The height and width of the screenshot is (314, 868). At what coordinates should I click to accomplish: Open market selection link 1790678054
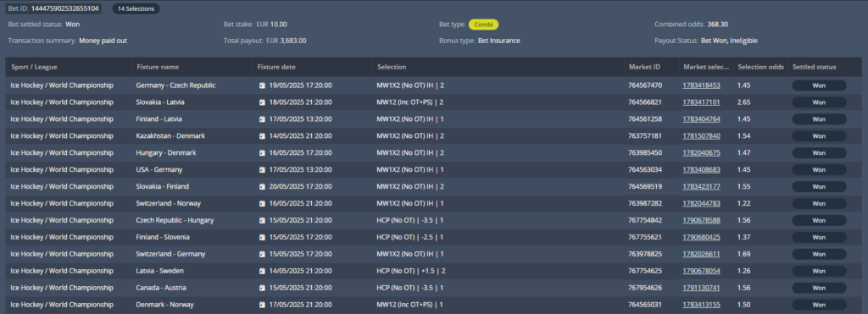click(x=701, y=271)
